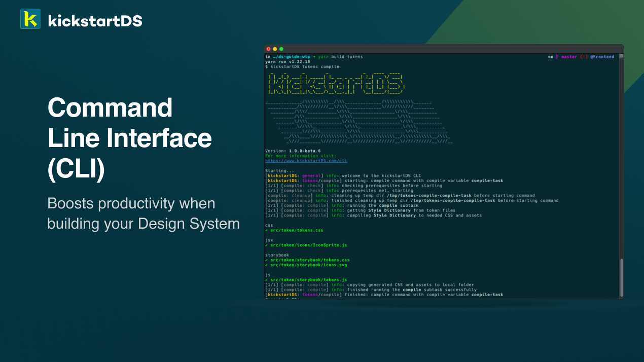
Task: Open the https://www.kickstartDS.com/cli link
Action: (x=306, y=161)
